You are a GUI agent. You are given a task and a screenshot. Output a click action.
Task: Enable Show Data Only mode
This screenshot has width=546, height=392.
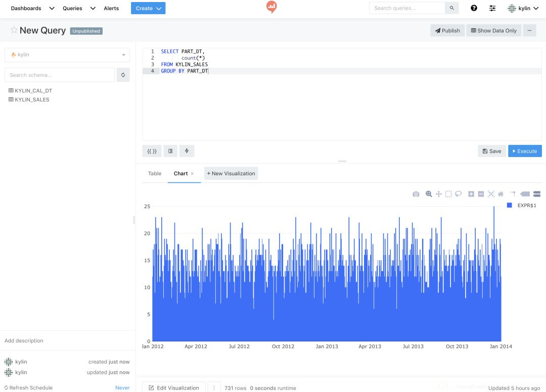coord(493,30)
